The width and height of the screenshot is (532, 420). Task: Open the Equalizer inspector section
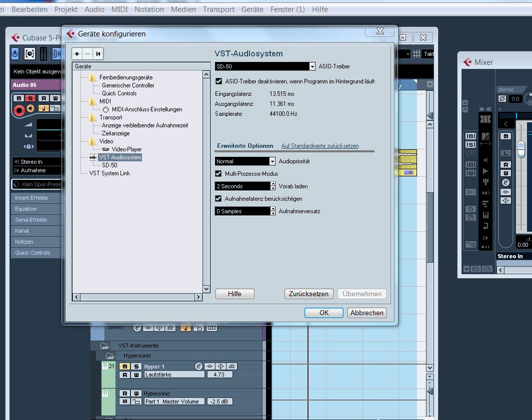click(x=36, y=209)
